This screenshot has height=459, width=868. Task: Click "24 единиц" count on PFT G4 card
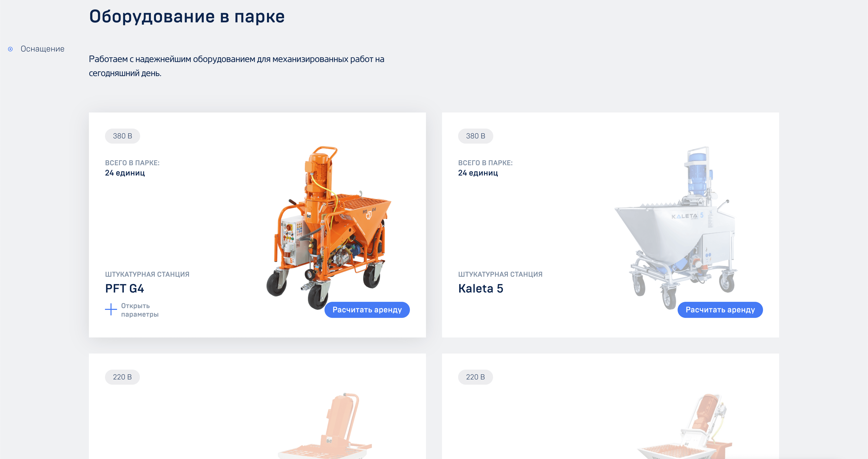(x=125, y=173)
